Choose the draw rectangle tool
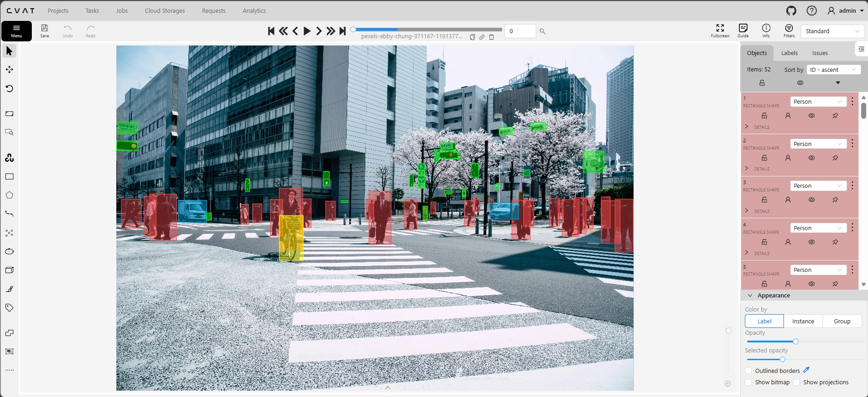868x397 pixels. pos(10,176)
